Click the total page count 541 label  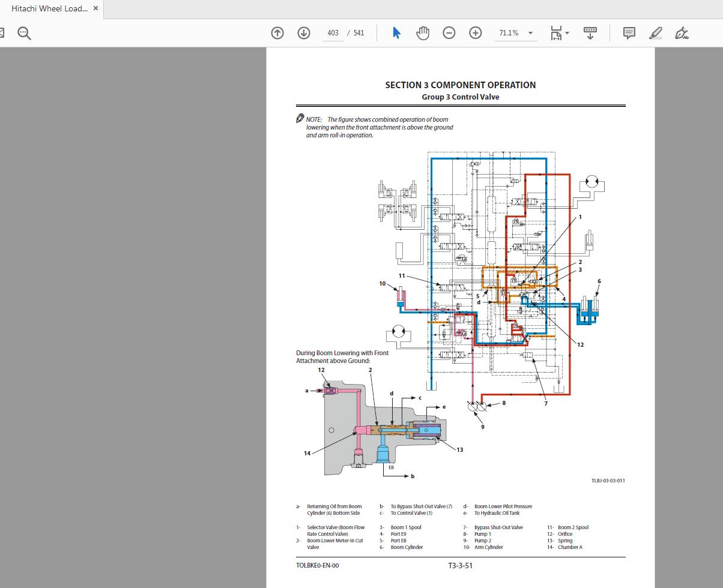tap(358, 33)
